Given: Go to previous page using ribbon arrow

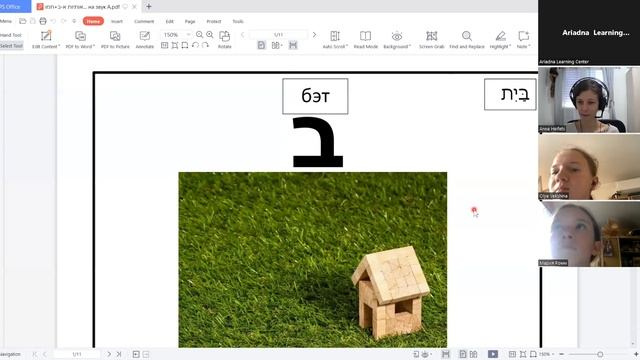Looking at the screenshot, I should (x=242, y=35).
